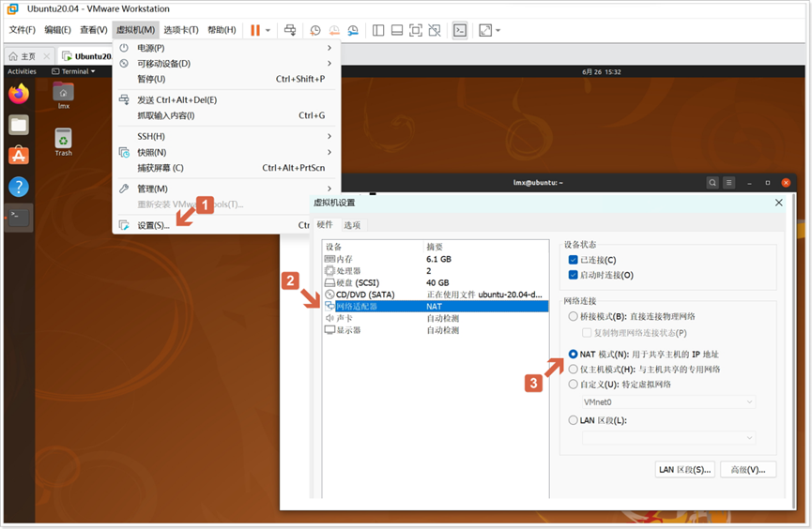Open Firefox from the Ubuntu dock

(19, 94)
